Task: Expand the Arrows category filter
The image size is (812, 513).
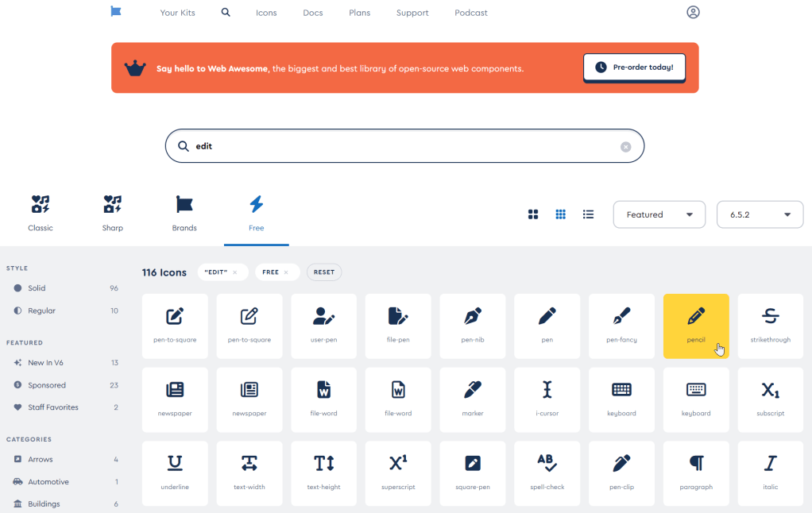Action: pos(41,459)
